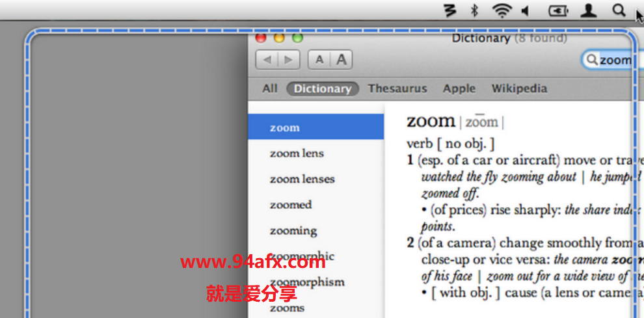
Task: Switch to the Thesaurus tab
Action: [x=397, y=88]
